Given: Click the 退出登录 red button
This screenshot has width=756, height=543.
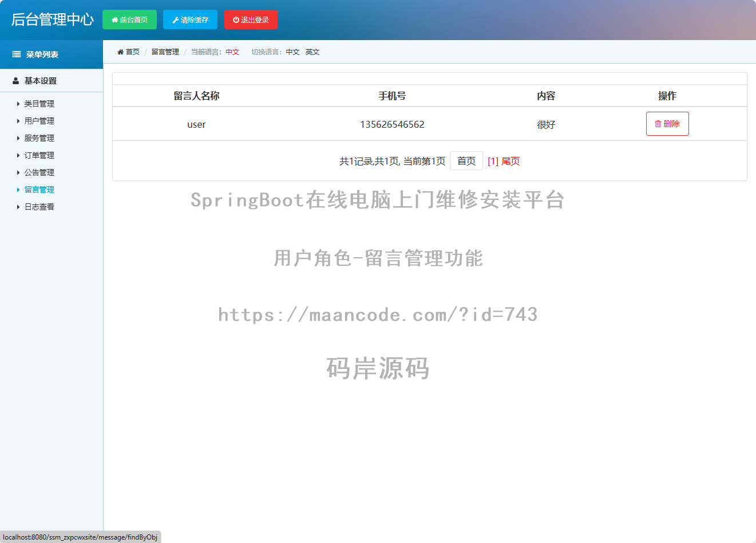Looking at the screenshot, I should [251, 19].
